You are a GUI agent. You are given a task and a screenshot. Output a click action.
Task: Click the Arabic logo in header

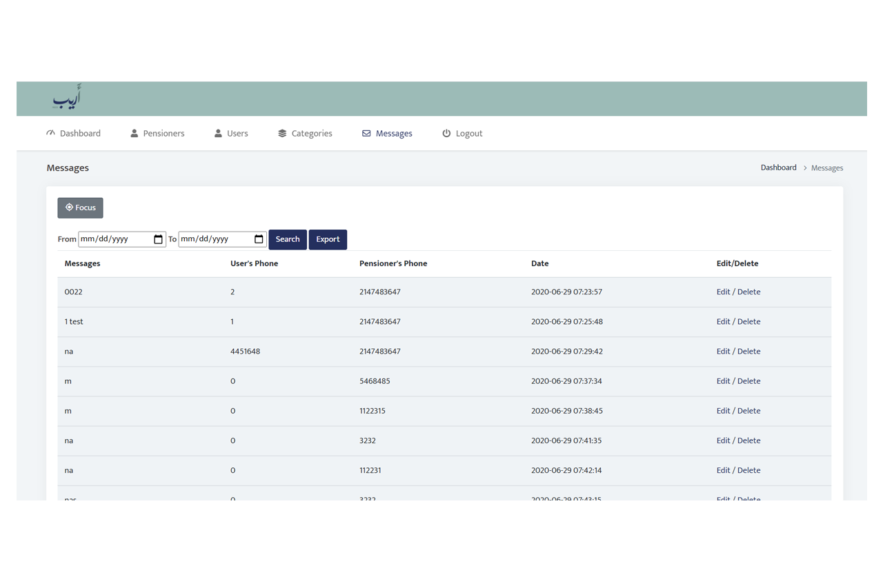[67, 98]
